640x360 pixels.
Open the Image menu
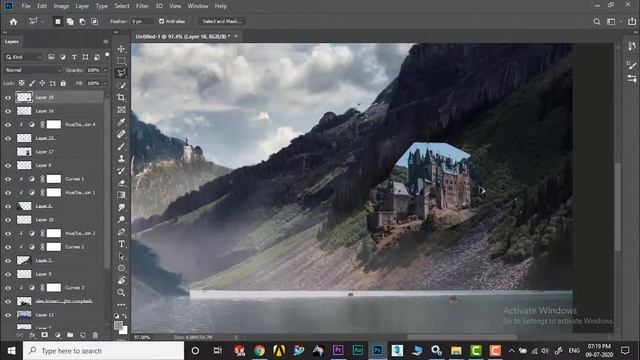pyautogui.click(x=61, y=6)
